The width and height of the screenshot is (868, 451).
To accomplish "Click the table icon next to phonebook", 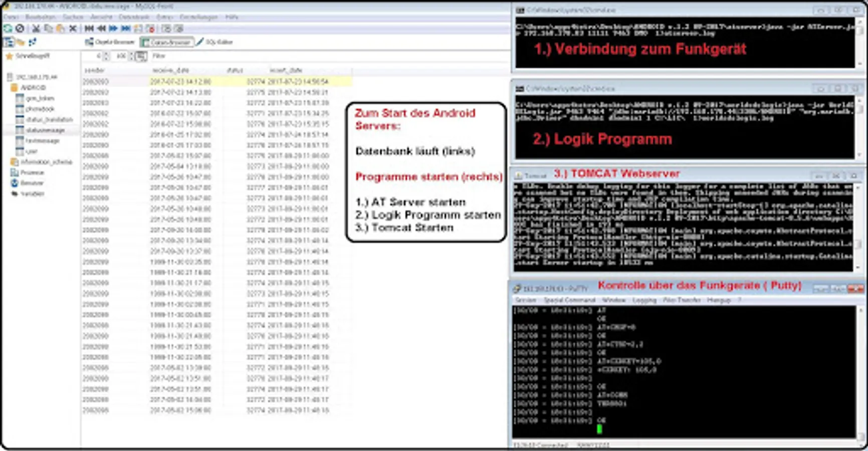I will pos(20,109).
